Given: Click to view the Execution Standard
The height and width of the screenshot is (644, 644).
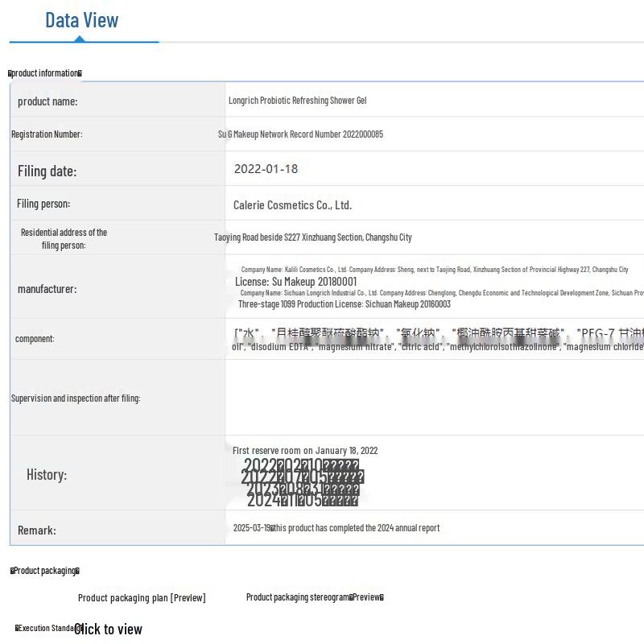Looking at the screenshot, I should point(108,629).
